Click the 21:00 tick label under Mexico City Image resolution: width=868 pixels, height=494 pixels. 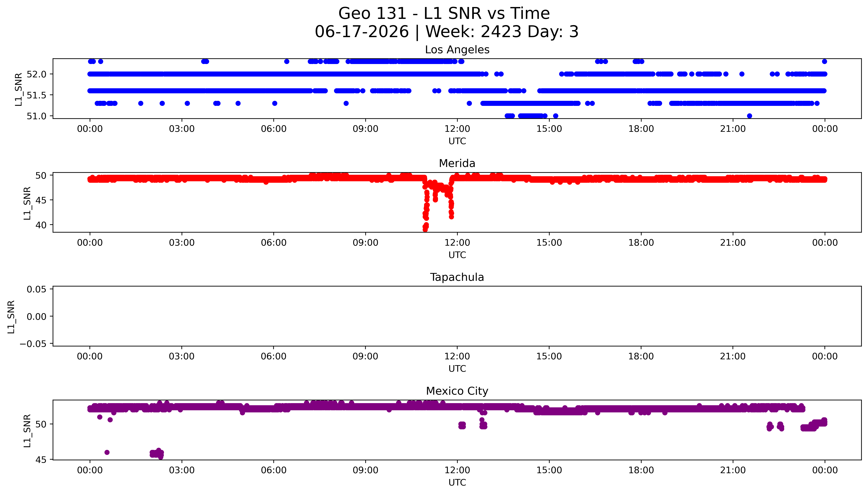pos(733,470)
